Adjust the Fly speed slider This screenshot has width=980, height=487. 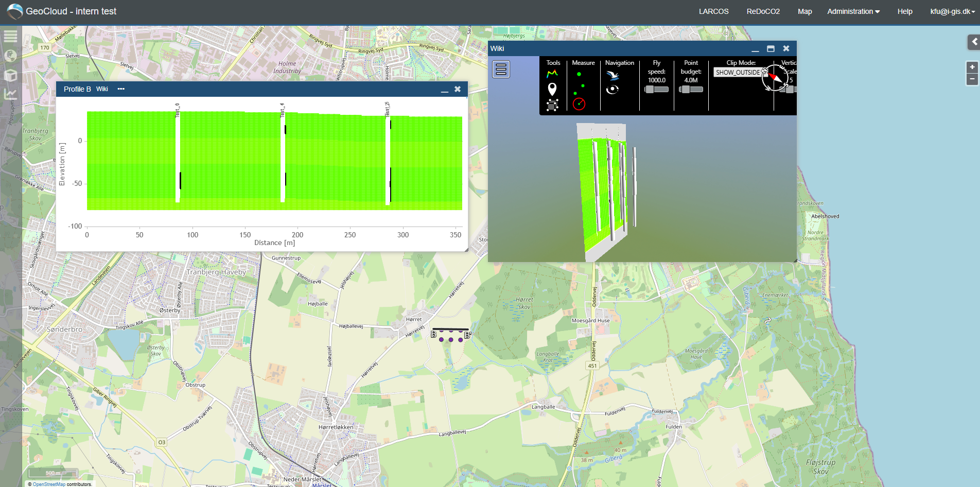pos(657,90)
